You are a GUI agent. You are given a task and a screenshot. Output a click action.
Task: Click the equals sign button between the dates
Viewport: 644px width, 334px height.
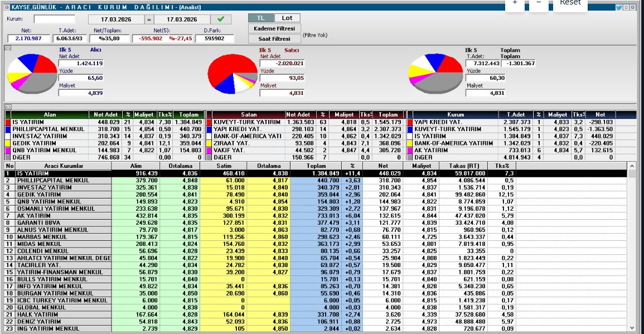point(149,20)
